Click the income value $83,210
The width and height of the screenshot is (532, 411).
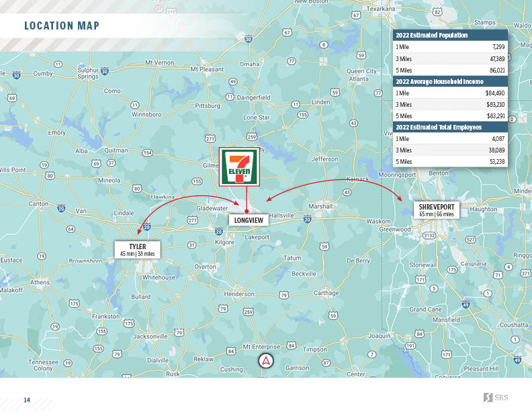(495, 105)
